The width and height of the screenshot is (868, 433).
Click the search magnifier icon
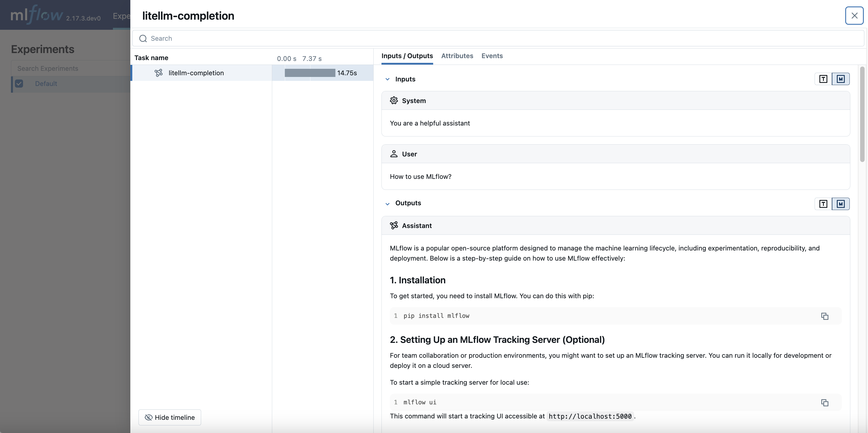click(143, 38)
